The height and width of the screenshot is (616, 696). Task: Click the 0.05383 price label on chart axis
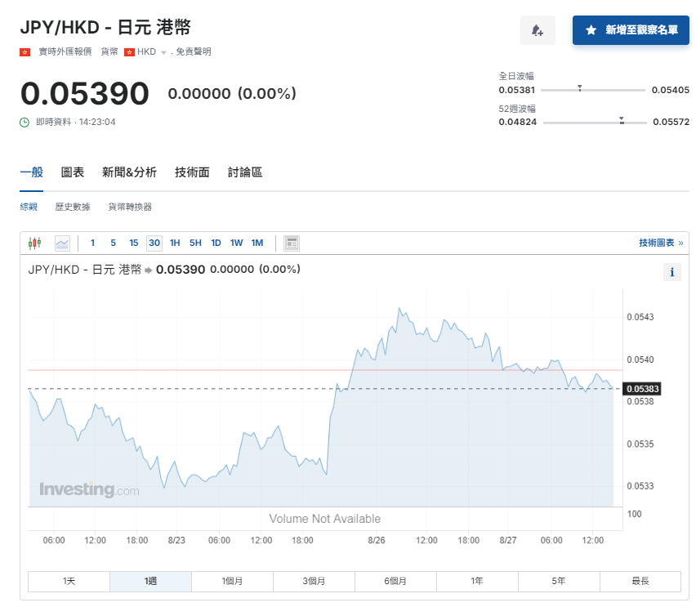641,389
